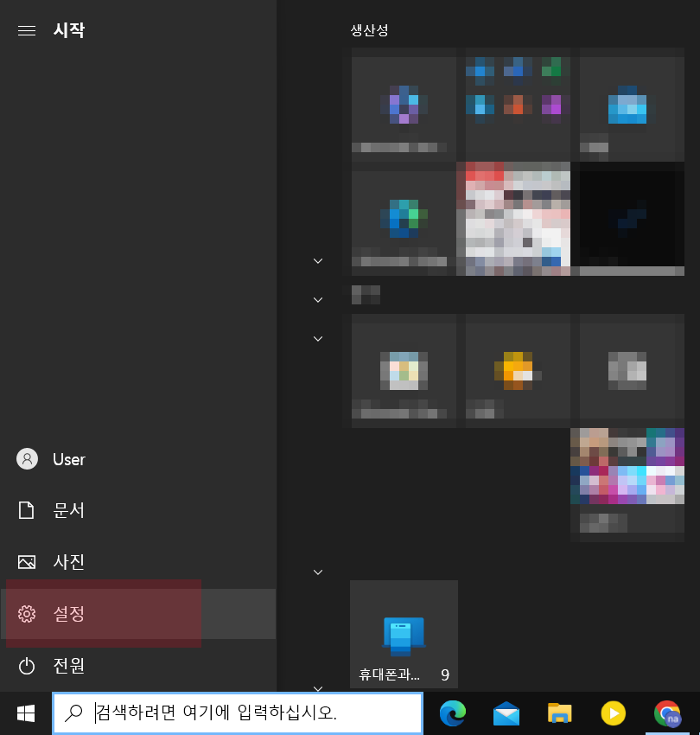Click the gear icon next to 설정
The height and width of the screenshot is (735, 700).
coord(27,614)
